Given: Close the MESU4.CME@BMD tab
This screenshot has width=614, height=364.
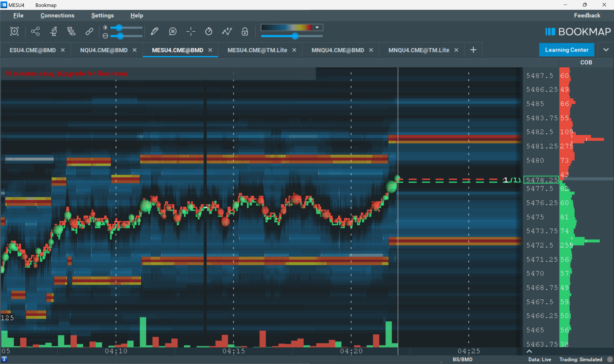Looking at the screenshot, I should click(x=210, y=50).
